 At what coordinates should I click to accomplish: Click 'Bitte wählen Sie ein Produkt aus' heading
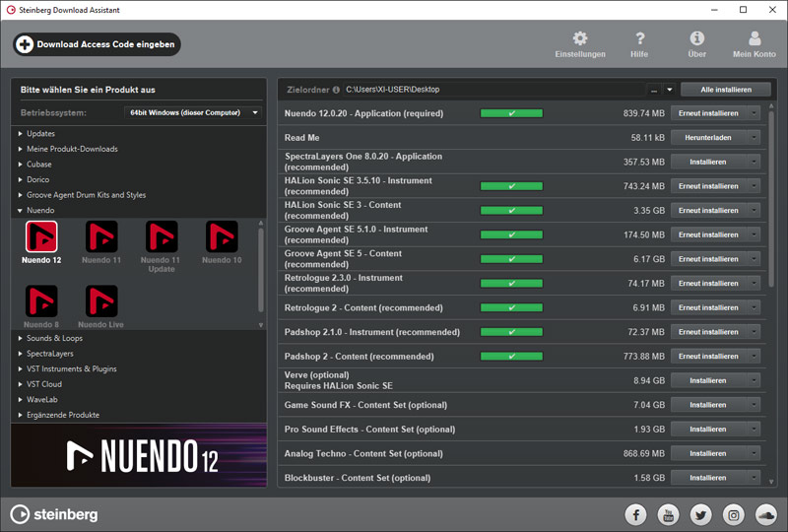pos(88,90)
